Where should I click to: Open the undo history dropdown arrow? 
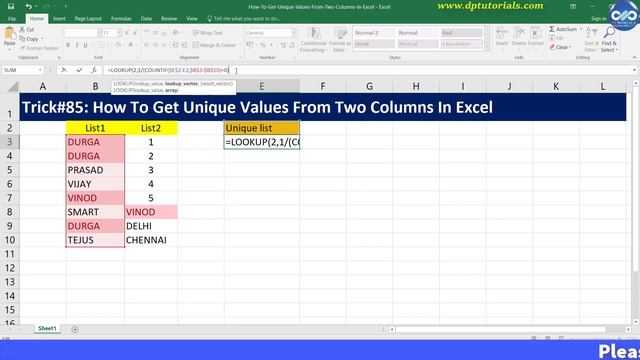36,7
